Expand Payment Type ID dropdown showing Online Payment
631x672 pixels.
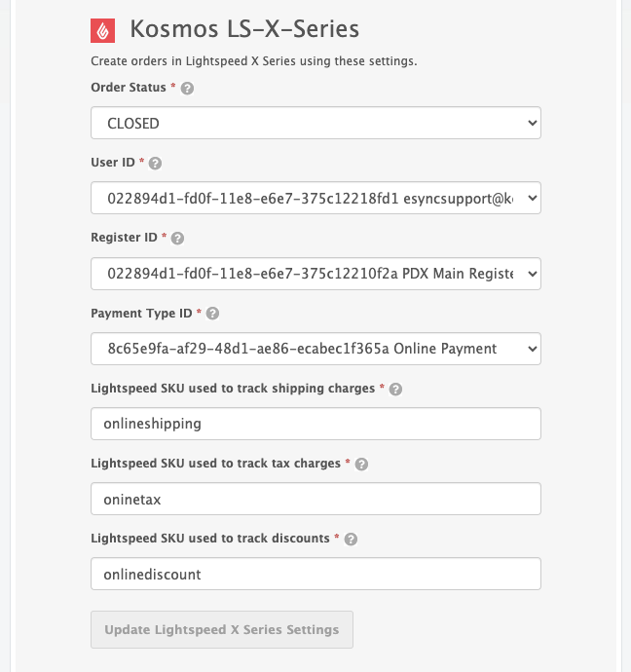[315, 349]
